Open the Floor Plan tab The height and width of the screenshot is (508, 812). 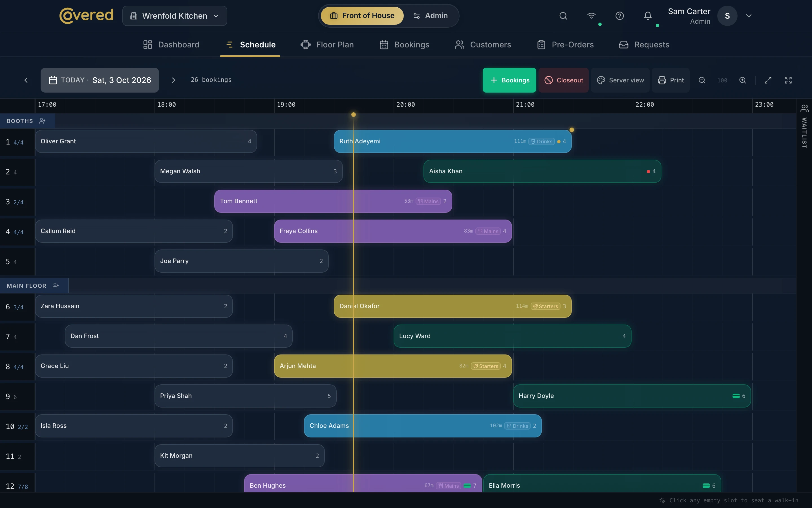click(327, 45)
